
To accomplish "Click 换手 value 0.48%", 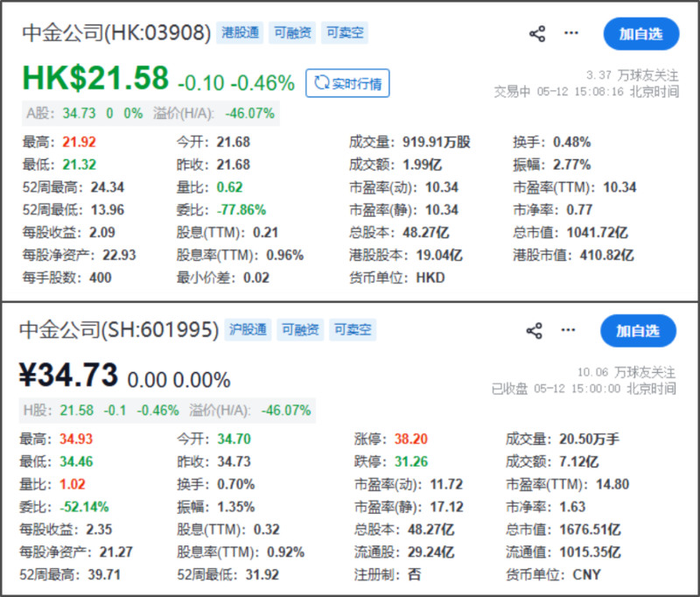I will pos(572,142).
